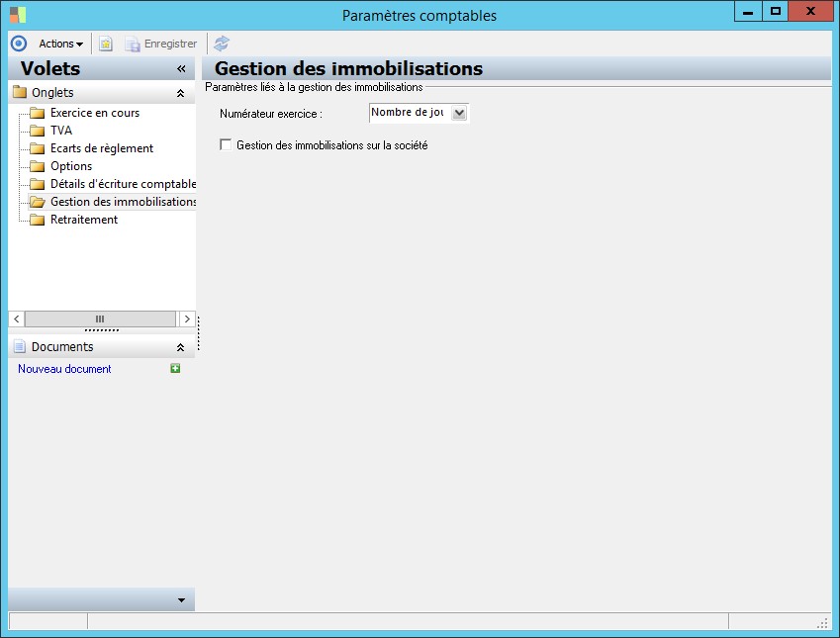Collapse the Onglets section

coord(180,93)
